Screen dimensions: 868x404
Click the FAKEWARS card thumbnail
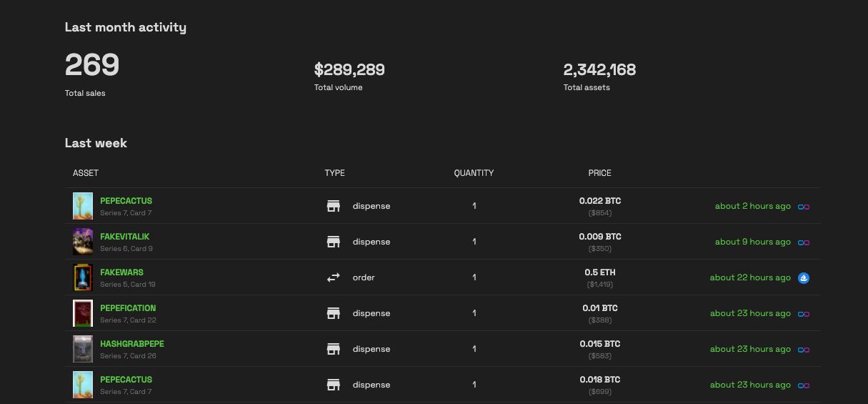(x=83, y=277)
